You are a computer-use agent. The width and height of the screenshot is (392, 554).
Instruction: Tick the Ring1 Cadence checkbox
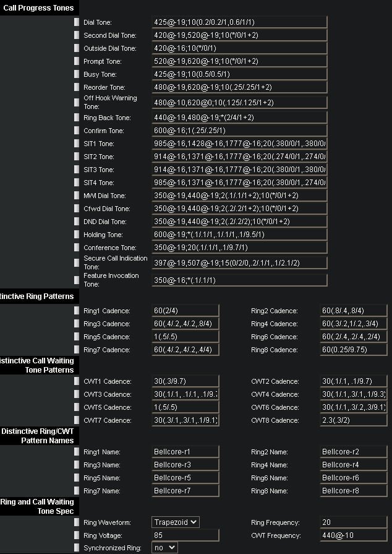[x=77, y=311]
